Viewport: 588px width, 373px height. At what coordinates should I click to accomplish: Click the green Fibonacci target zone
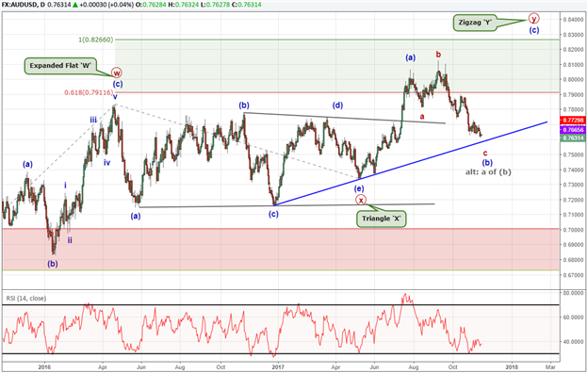click(x=336, y=66)
